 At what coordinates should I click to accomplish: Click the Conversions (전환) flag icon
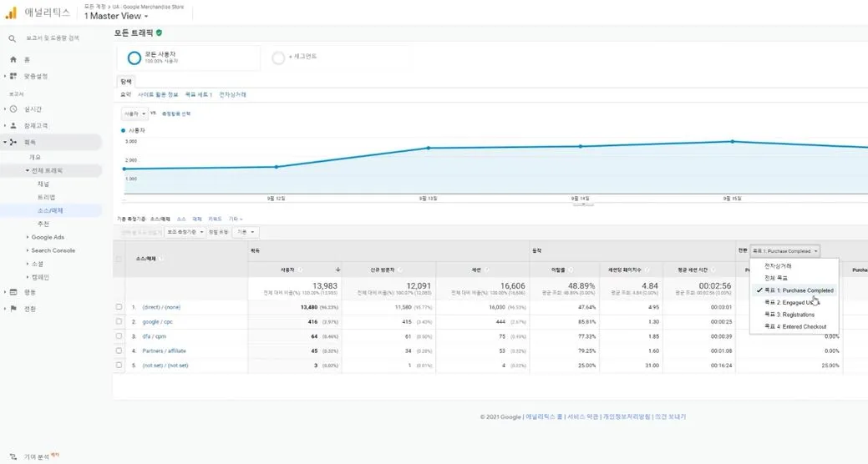pyautogui.click(x=13, y=309)
